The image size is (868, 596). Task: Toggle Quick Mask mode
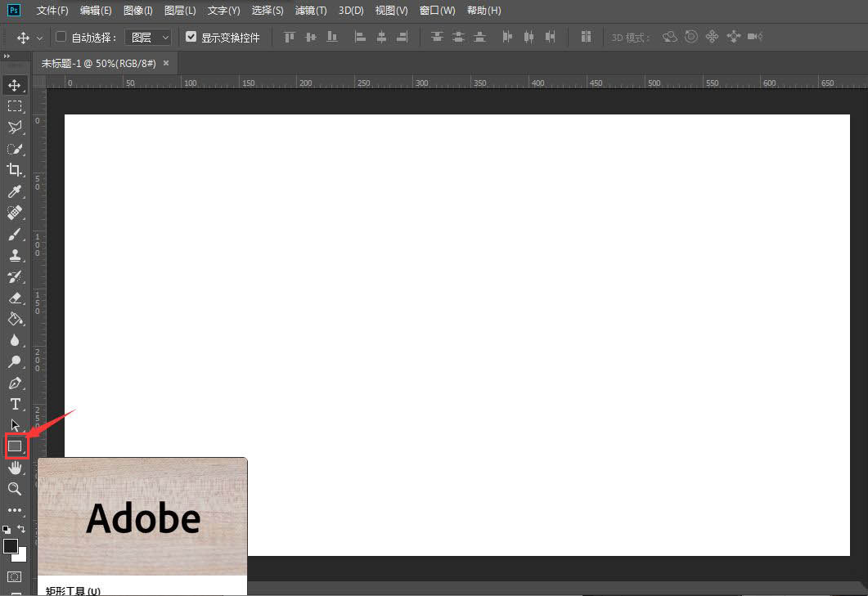pyautogui.click(x=15, y=576)
